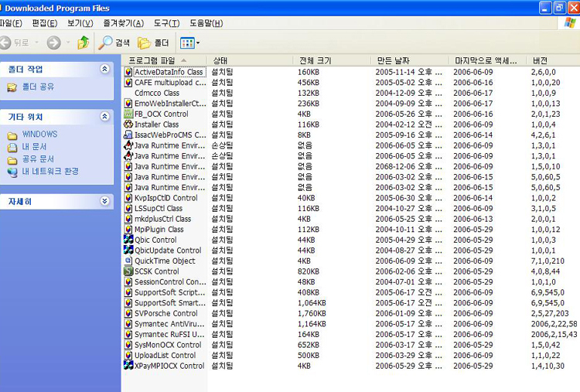Open the 편집(E) menu
Viewport: 580px width, 392px height.
click(x=44, y=23)
